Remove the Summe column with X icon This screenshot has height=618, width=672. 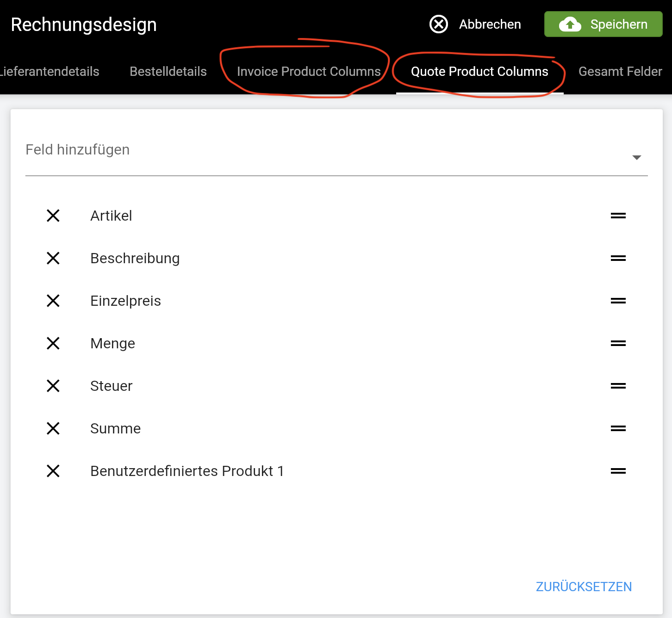tap(53, 428)
